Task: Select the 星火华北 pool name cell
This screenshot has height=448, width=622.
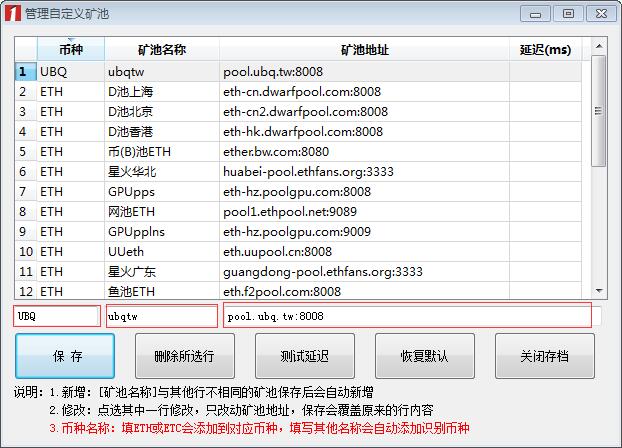Action: 162,171
